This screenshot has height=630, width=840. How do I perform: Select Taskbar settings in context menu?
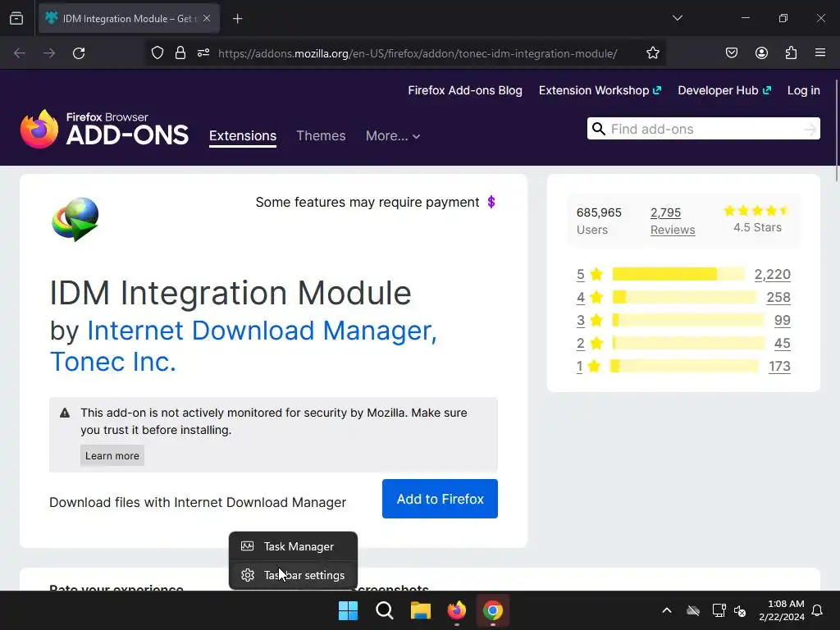293,575
